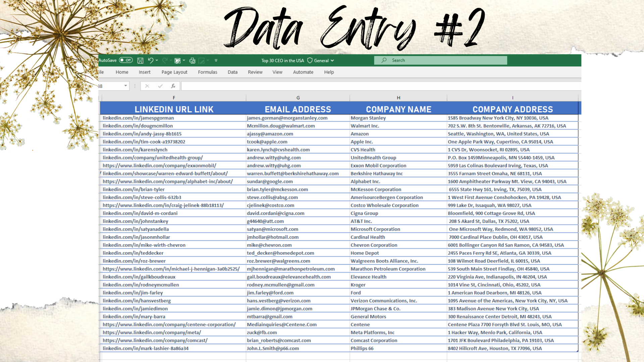Switch to the Page Layout tab

[x=174, y=72]
